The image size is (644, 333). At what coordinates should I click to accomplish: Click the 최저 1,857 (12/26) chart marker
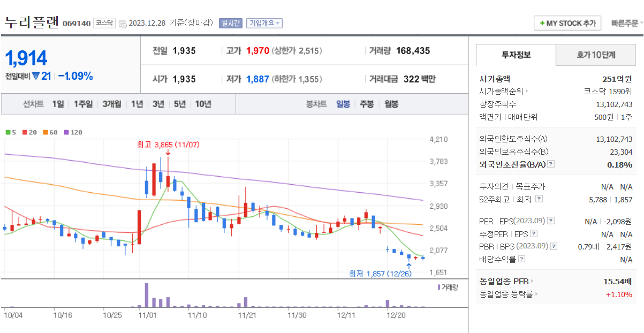[x=380, y=274]
